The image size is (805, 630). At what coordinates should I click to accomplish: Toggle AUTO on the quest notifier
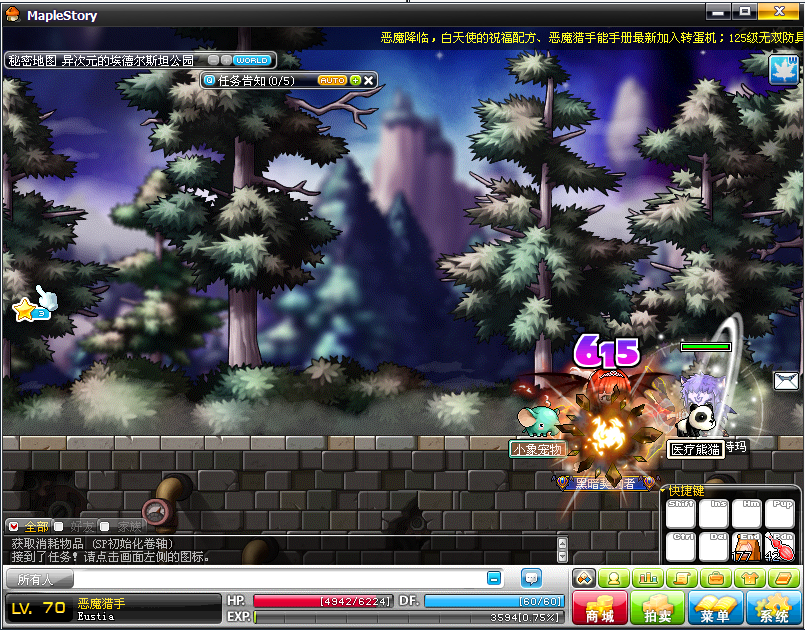coord(332,80)
